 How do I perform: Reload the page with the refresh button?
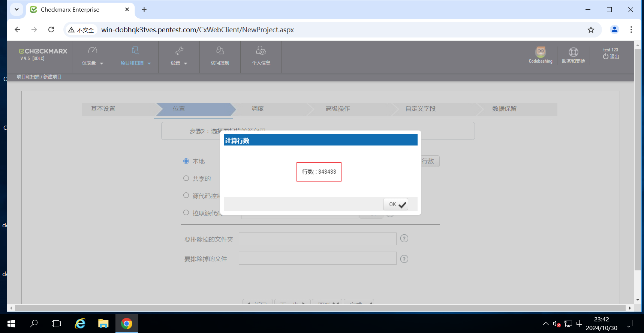(51, 30)
